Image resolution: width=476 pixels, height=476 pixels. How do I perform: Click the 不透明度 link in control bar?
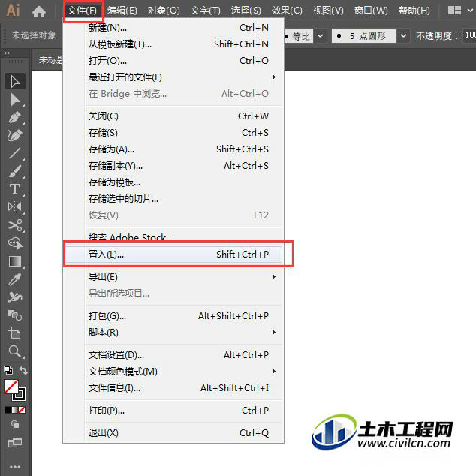click(x=437, y=36)
